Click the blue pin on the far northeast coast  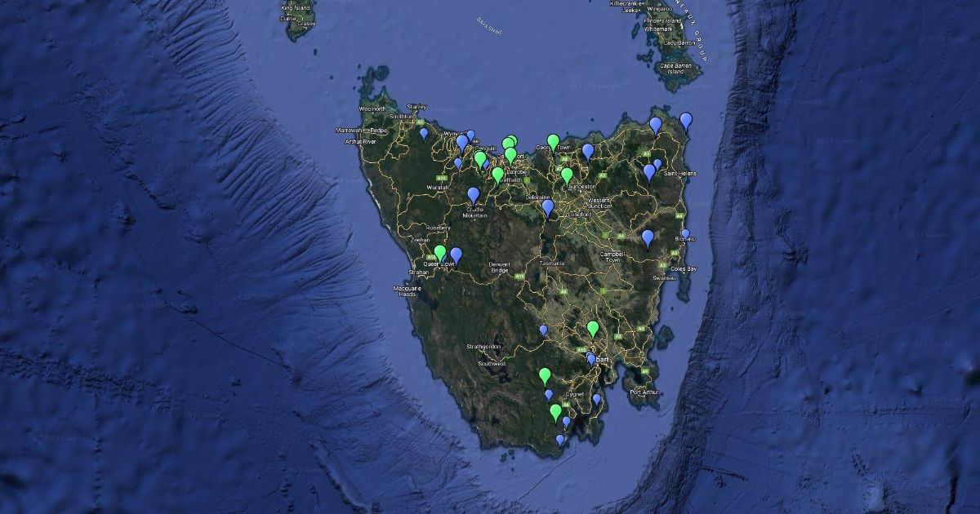tap(686, 122)
